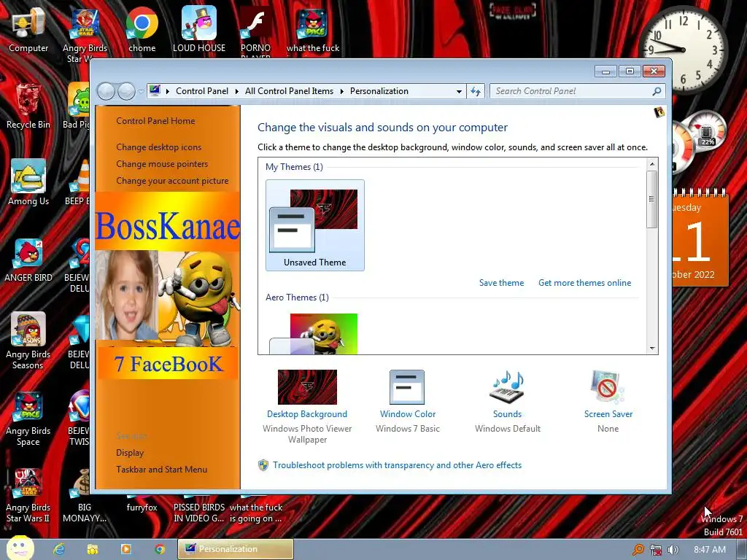Image resolution: width=747 pixels, height=560 pixels.
Task: Open Windows Explorer from taskbar
Action: [93, 549]
